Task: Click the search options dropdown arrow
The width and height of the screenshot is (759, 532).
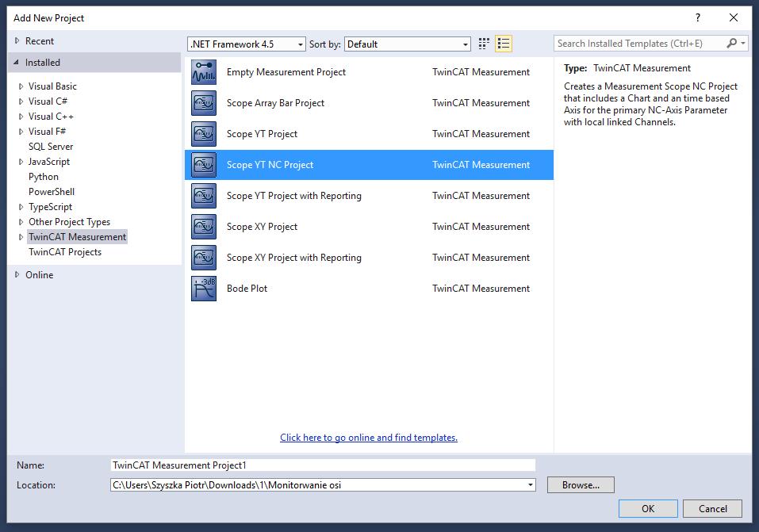Action: click(x=743, y=44)
